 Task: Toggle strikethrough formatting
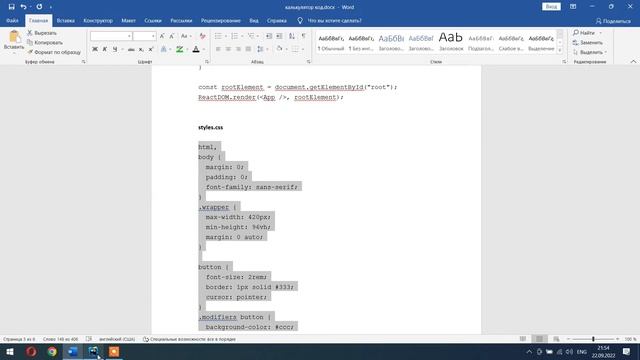(x=131, y=49)
